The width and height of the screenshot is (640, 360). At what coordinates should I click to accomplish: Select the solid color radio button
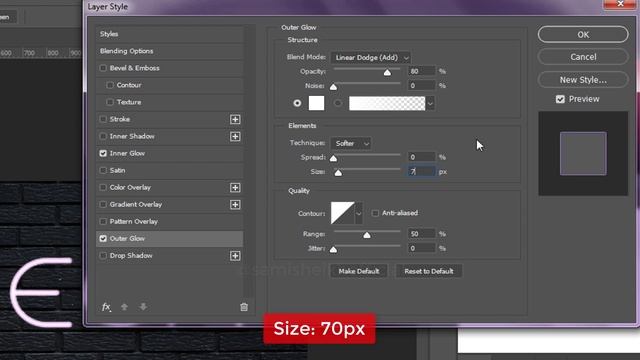[297, 103]
